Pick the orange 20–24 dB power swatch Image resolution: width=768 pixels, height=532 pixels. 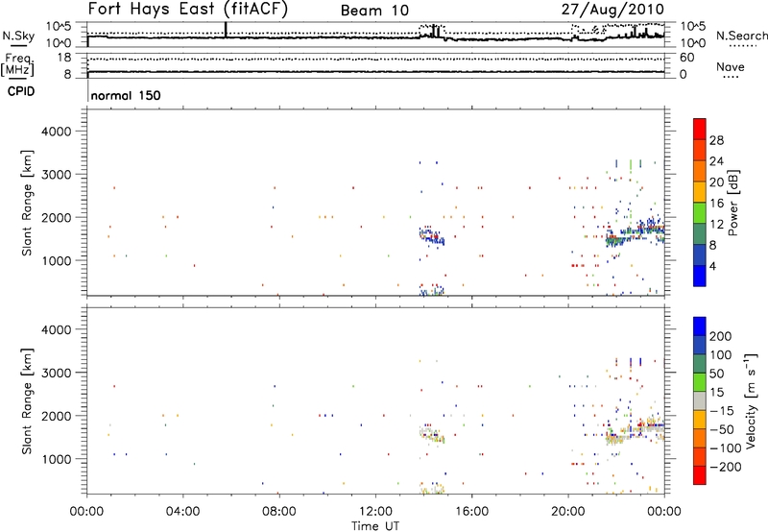pyautogui.click(x=700, y=172)
